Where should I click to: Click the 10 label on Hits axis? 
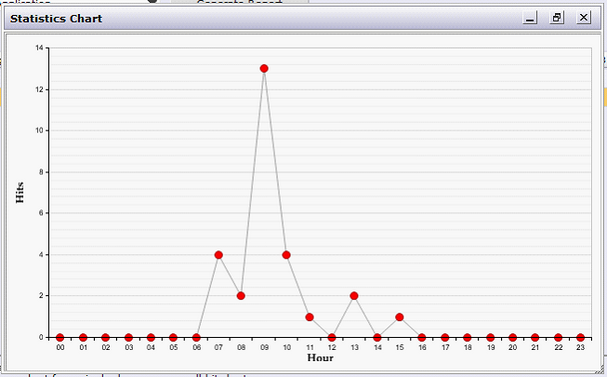point(39,131)
